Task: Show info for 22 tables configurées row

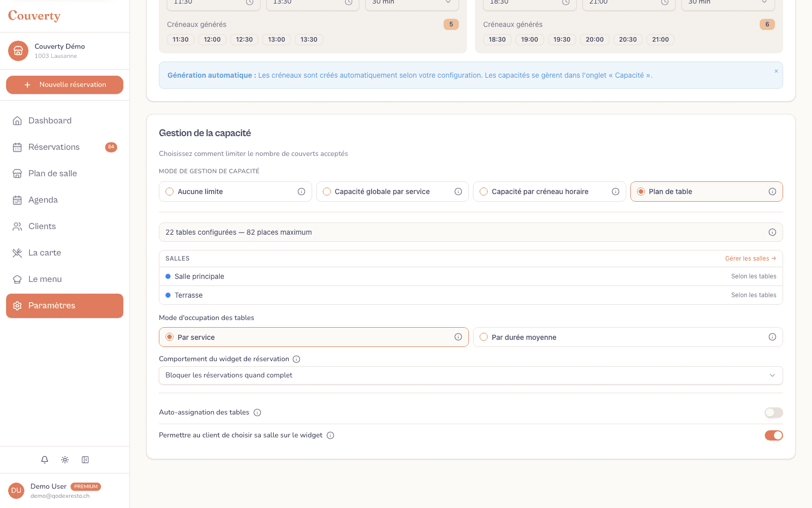Action: click(x=772, y=232)
